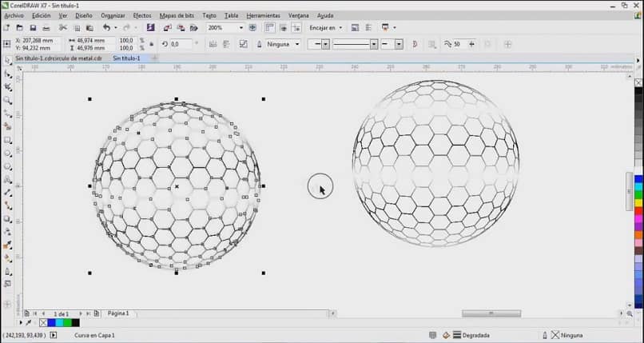Image resolution: width=644 pixels, height=343 pixels.
Task: Select the Ellipse tool in the toolbox
Action: 8,153
